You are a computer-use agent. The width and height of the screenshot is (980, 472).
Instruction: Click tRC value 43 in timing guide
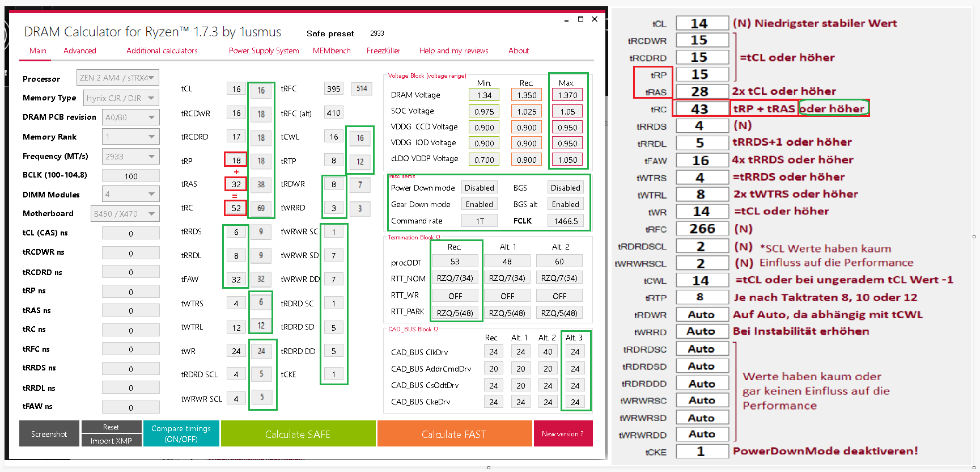(x=701, y=108)
